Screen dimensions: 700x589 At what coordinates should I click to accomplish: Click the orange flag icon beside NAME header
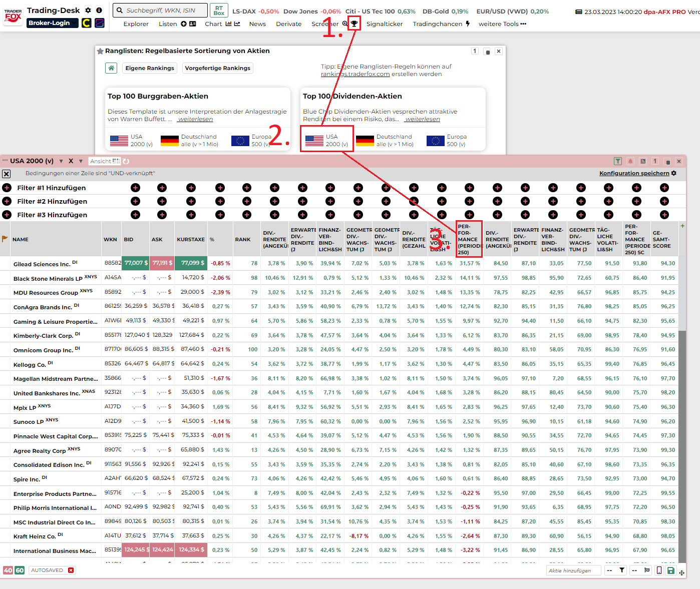(x=5, y=239)
